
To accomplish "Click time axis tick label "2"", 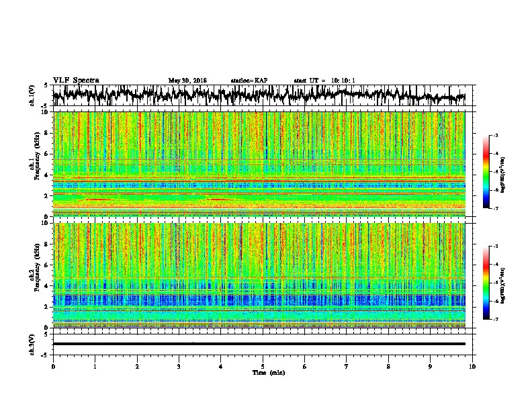I will 137,367.
